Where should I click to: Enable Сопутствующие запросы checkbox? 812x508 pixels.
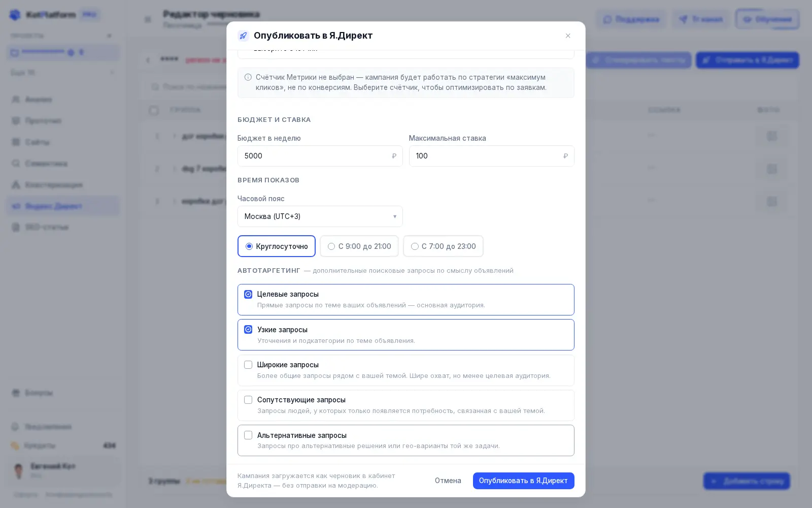point(248,400)
